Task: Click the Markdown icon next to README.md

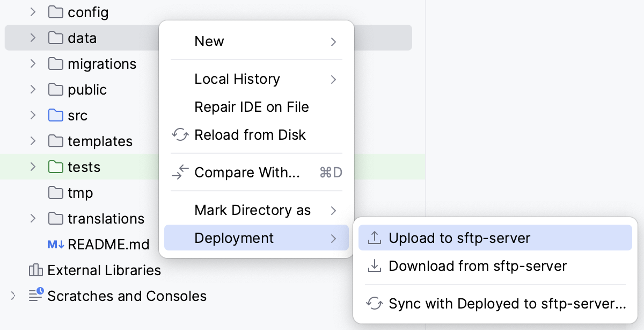Action: [x=55, y=244]
